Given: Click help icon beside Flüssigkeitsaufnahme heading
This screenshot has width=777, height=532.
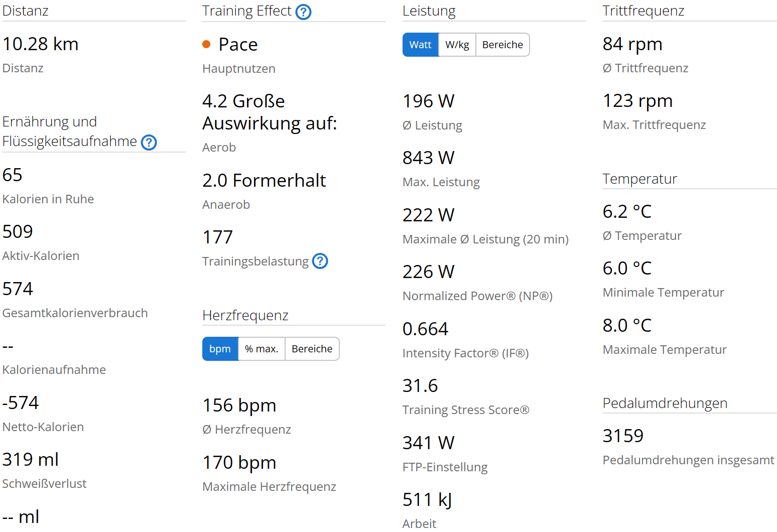Looking at the screenshot, I should tap(149, 143).
